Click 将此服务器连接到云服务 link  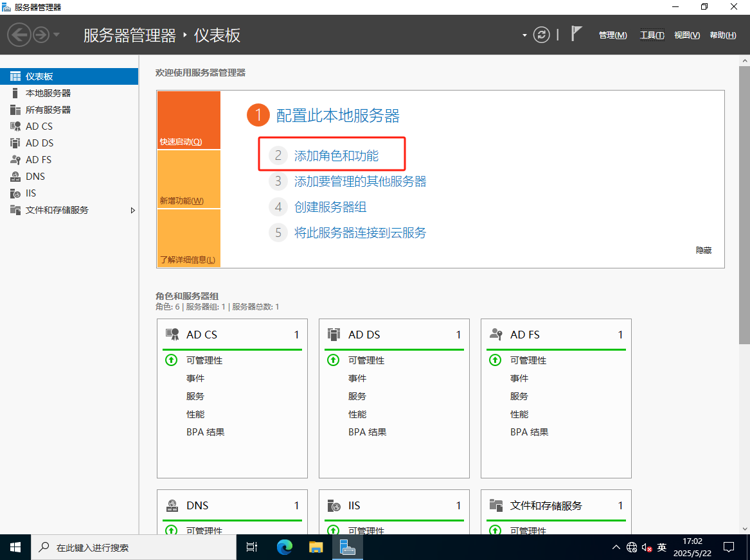[x=360, y=233]
